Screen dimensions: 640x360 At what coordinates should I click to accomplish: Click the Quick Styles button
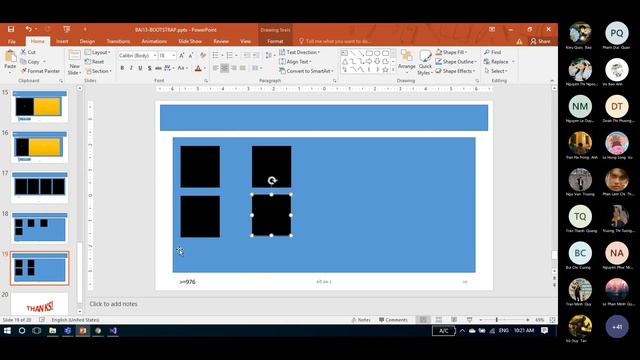[425, 62]
